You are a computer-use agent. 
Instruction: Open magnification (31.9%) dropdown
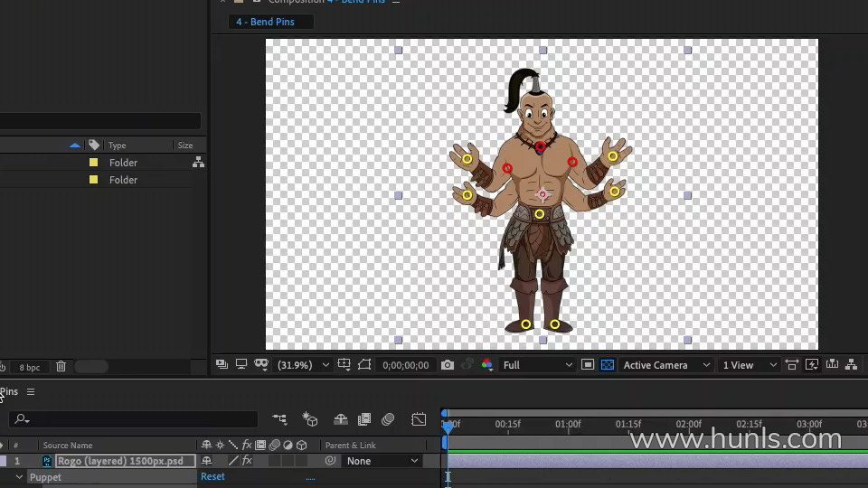click(304, 365)
